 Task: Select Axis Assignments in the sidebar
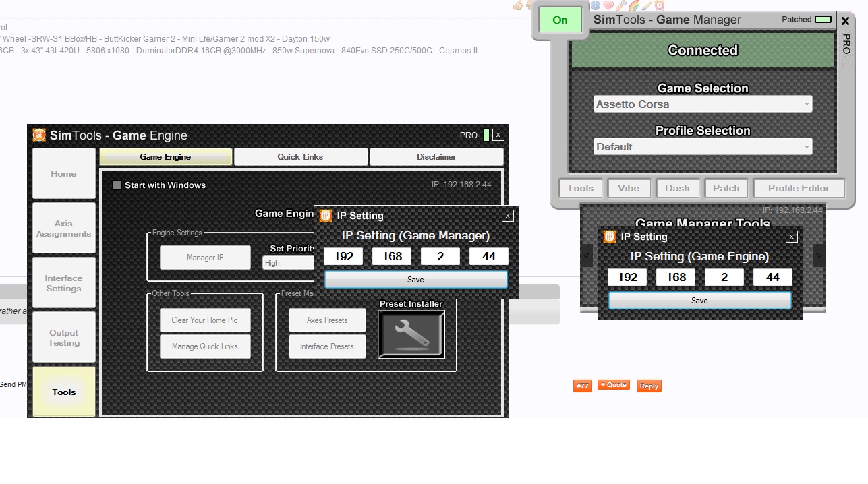pyautogui.click(x=64, y=229)
